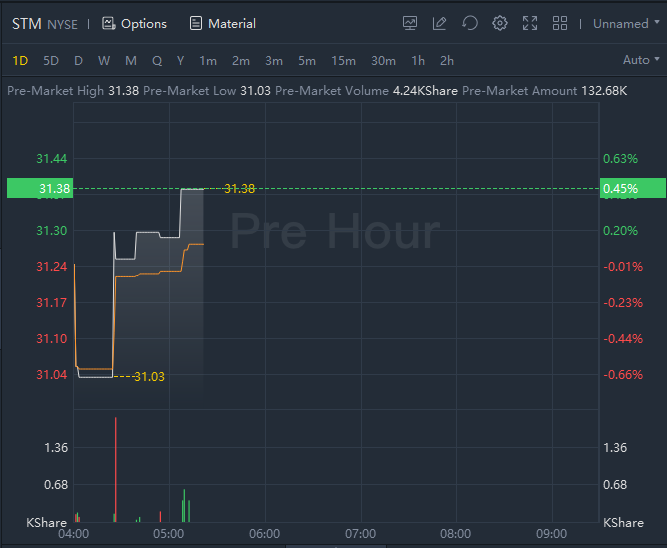Click the yellow 31.03 low marker label
The width and height of the screenshot is (667, 548).
pos(149,377)
